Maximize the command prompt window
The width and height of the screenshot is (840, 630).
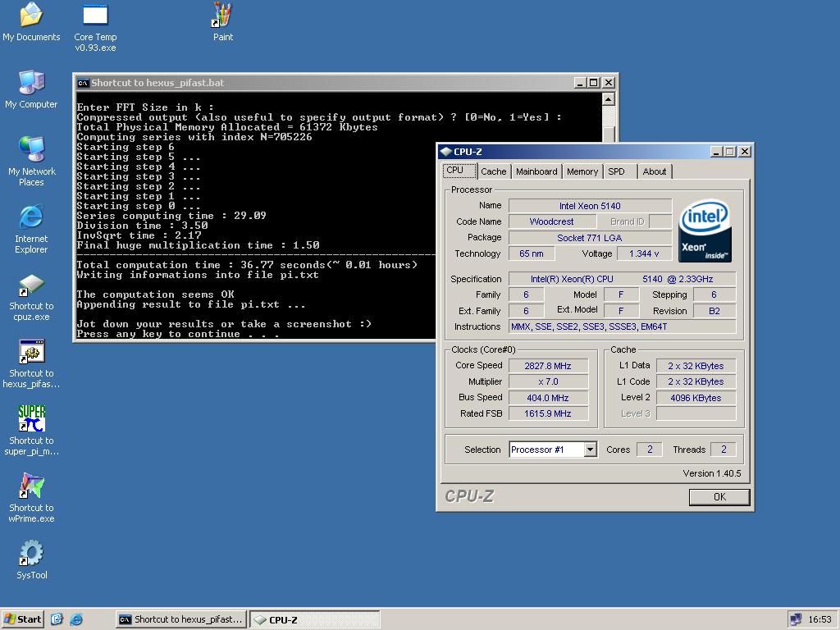point(594,83)
